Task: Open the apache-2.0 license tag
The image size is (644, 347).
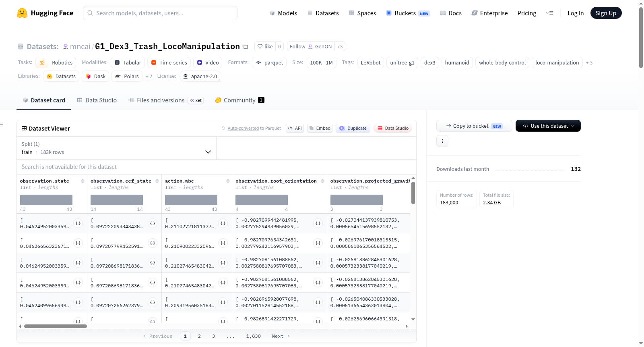Action: click(200, 76)
